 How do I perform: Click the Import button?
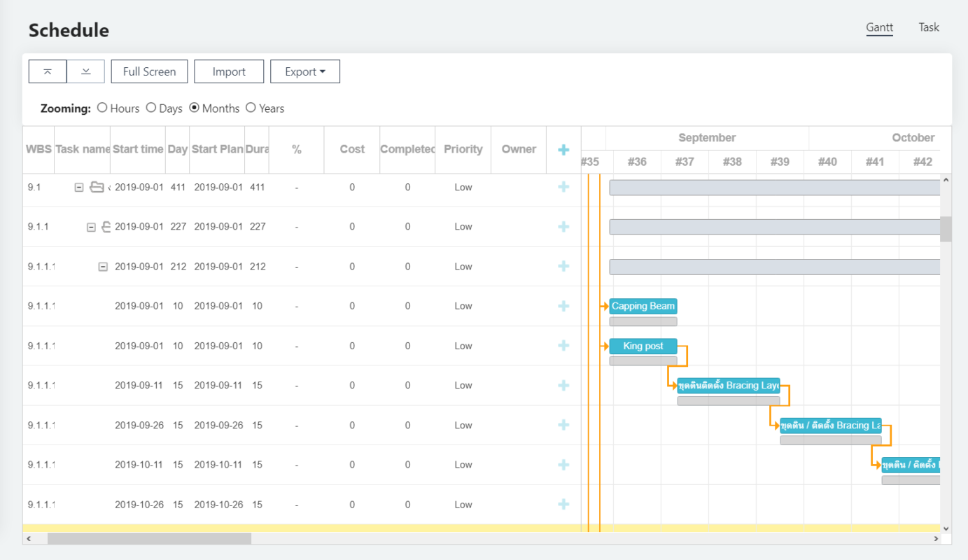pos(229,71)
